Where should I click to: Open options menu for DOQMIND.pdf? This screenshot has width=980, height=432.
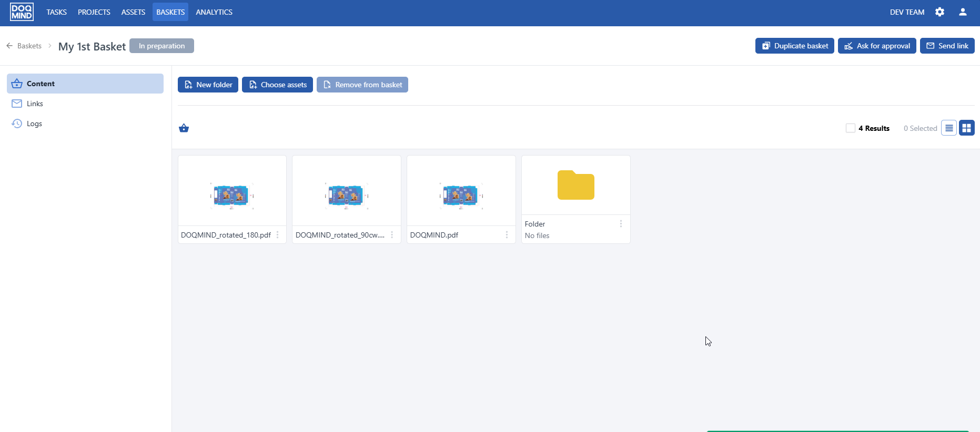pos(507,235)
